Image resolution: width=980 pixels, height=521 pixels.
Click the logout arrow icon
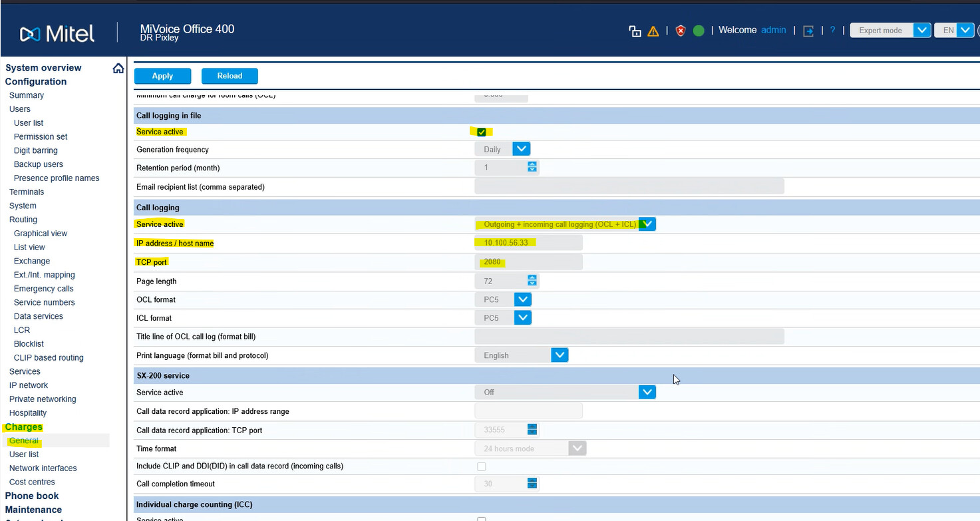(808, 31)
